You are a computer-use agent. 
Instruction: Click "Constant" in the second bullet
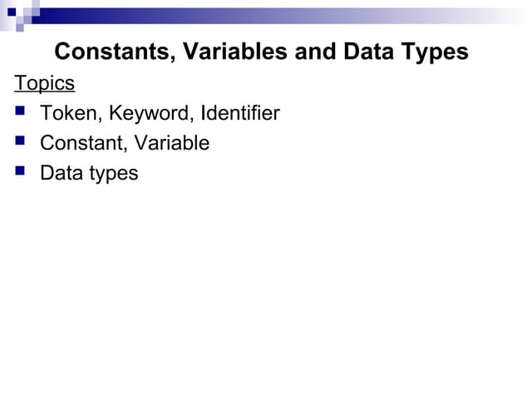pyautogui.click(x=81, y=143)
